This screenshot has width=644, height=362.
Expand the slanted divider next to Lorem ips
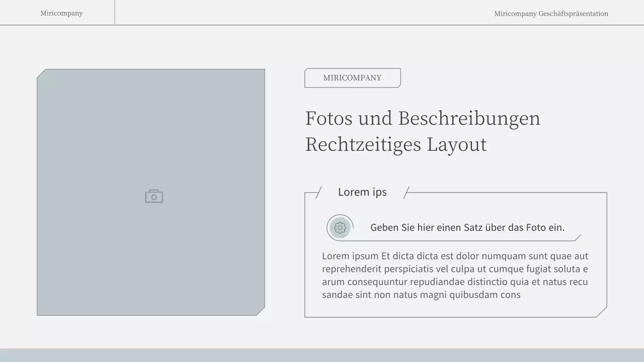[x=406, y=192]
